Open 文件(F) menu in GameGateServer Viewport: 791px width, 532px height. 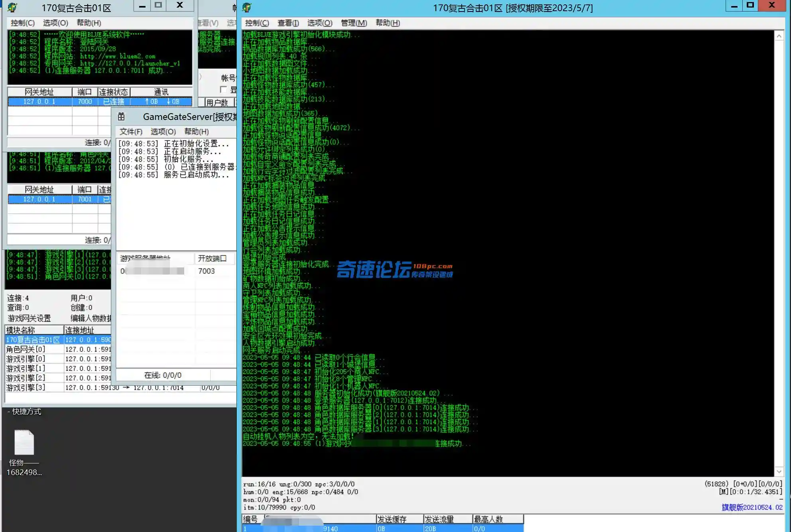[x=131, y=132]
